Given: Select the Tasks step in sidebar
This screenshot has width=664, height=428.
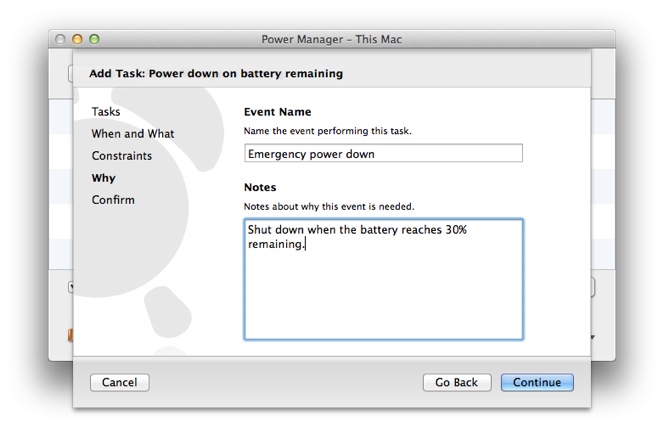Looking at the screenshot, I should 106,112.
